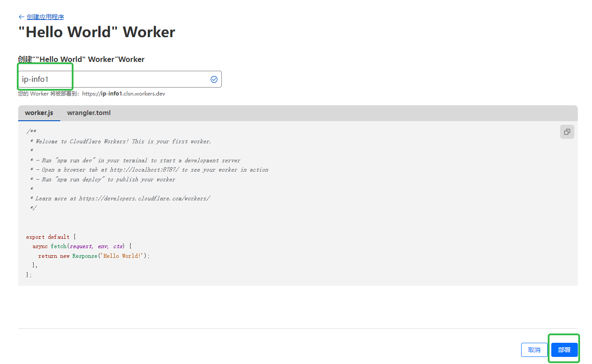
Task: Select the worker.js tab
Action: [39, 113]
